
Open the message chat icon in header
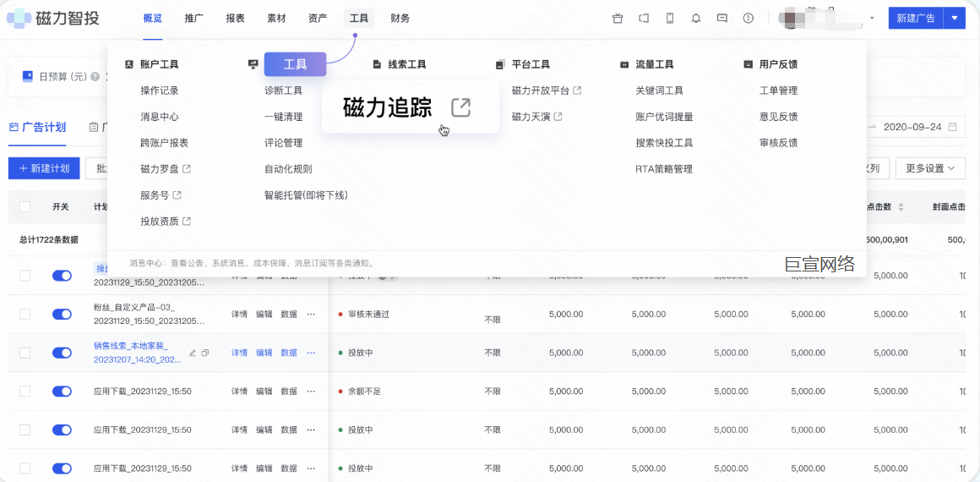click(721, 18)
